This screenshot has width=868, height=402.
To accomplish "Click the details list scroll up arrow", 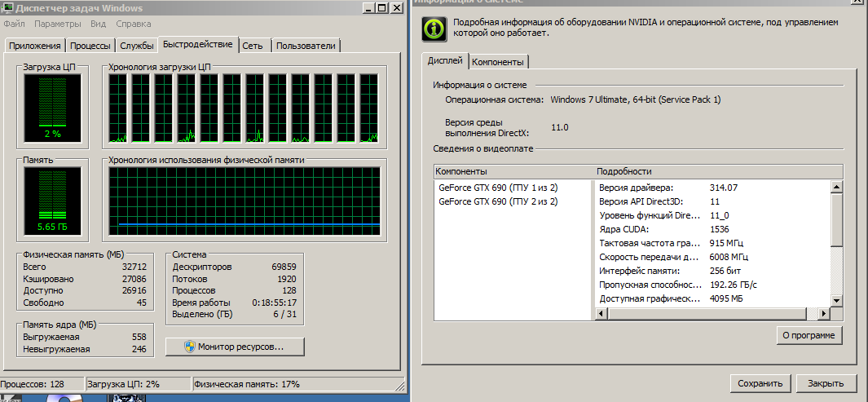I will (x=836, y=187).
